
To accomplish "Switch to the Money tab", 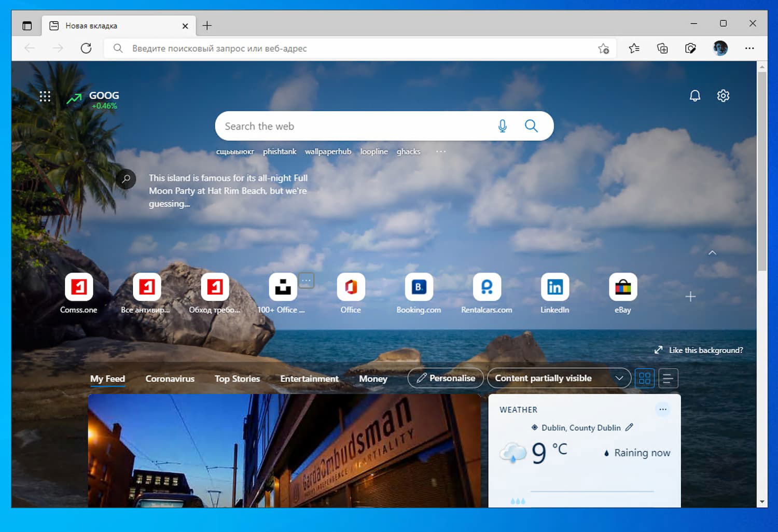I will pyautogui.click(x=373, y=379).
